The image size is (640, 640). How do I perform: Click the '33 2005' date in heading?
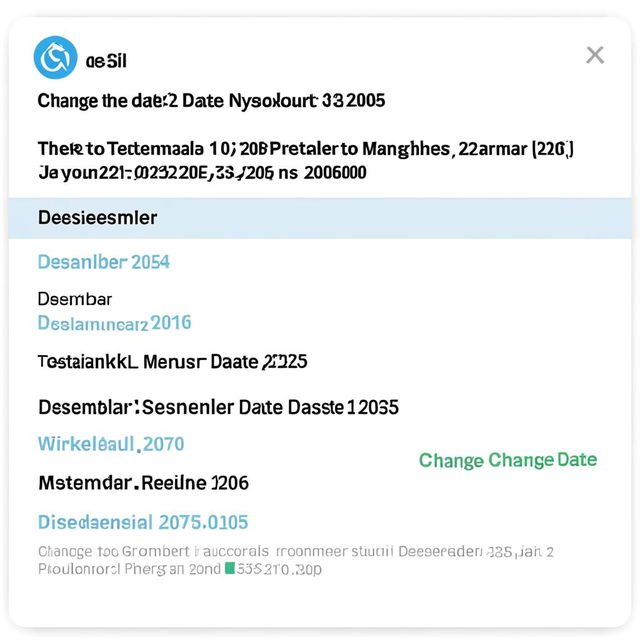(x=353, y=100)
